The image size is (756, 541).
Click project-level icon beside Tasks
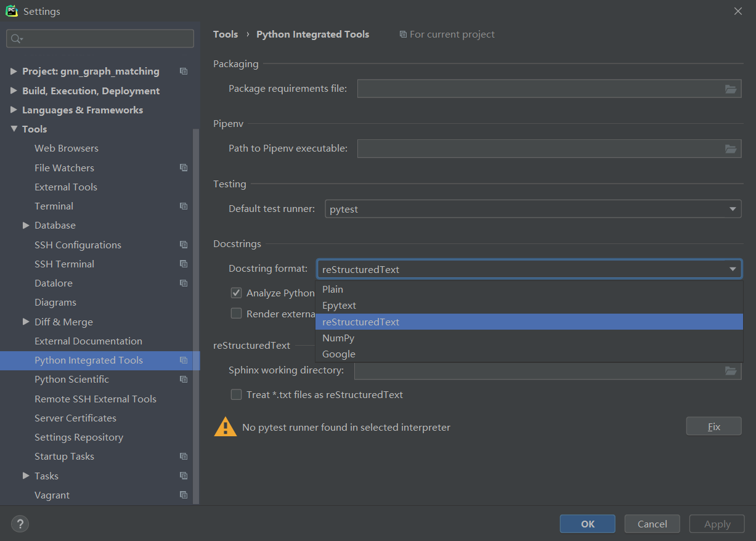tap(184, 476)
